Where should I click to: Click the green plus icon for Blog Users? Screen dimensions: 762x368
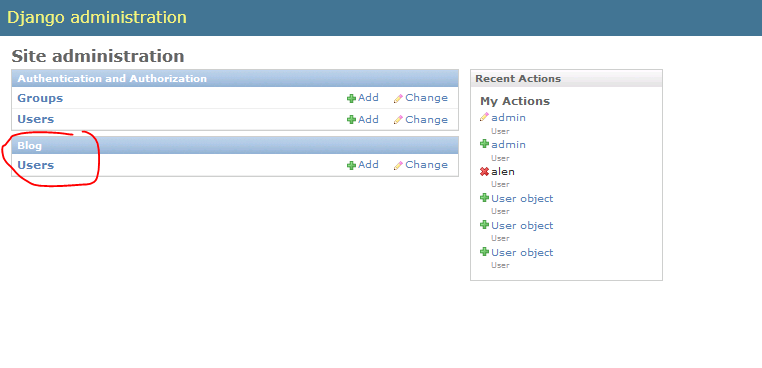pyautogui.click(x=351, y=165)
